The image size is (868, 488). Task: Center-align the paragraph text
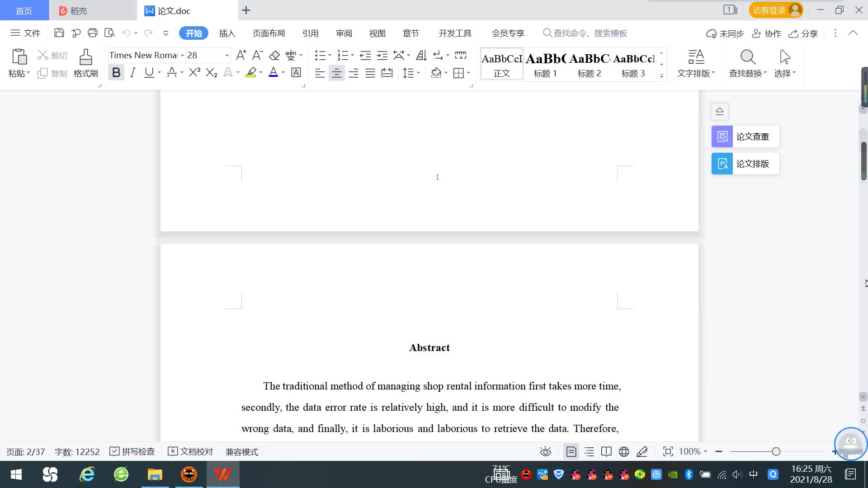(x=336, y=73)
